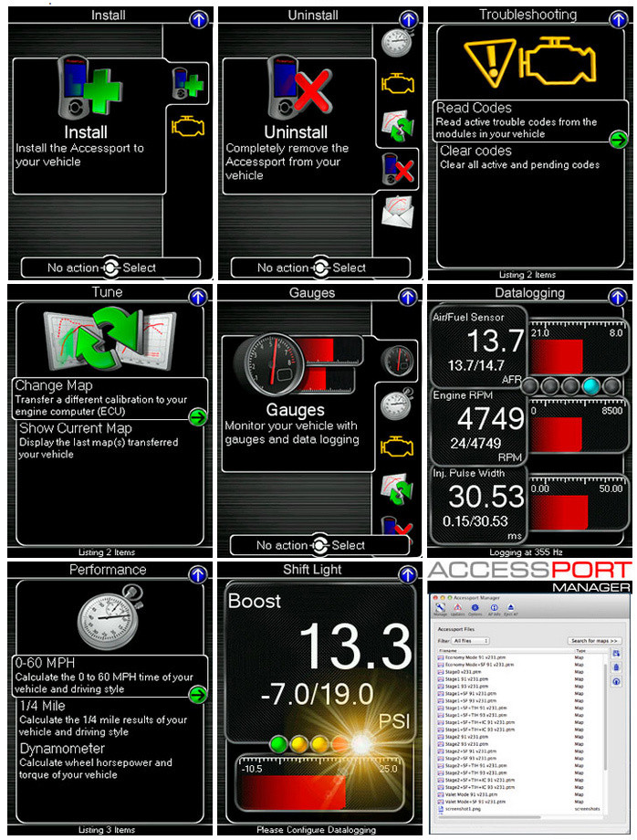Select Stage0 v231.ptm file
Image resolution: width=637 pixels, height=840 pixels.
click(x=520, y=672)
